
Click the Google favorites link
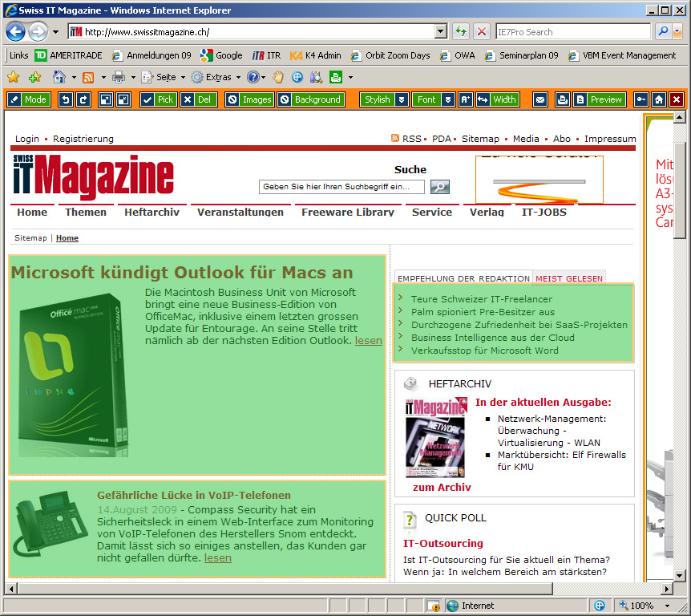[x=221, y=55]
